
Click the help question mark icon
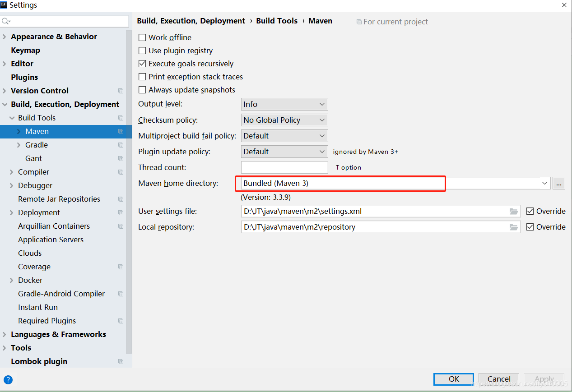[x=8, y=380]
